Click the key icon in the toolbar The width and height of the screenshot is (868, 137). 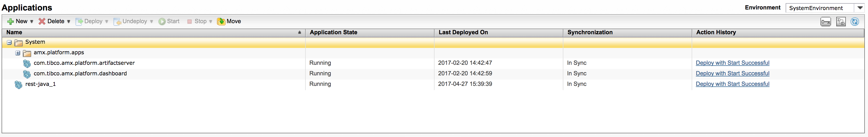point(825,22)
